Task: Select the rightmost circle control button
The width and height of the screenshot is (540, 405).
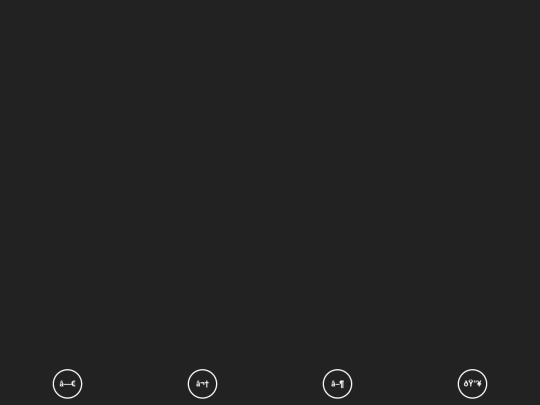Action: point(472,384)
